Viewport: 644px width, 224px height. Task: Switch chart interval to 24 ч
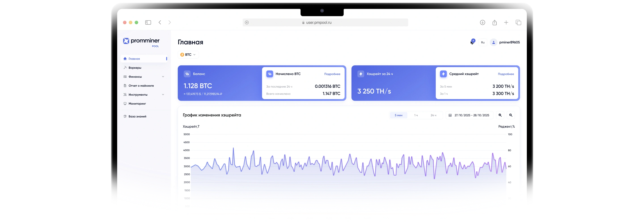click(434, 115)
